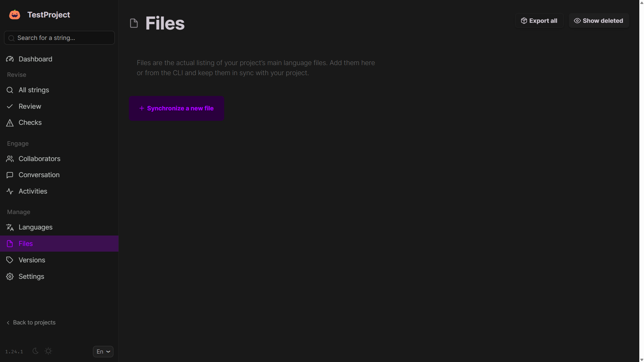Click the Languages translate icon

pyautogui.click(x=10, y=227)
